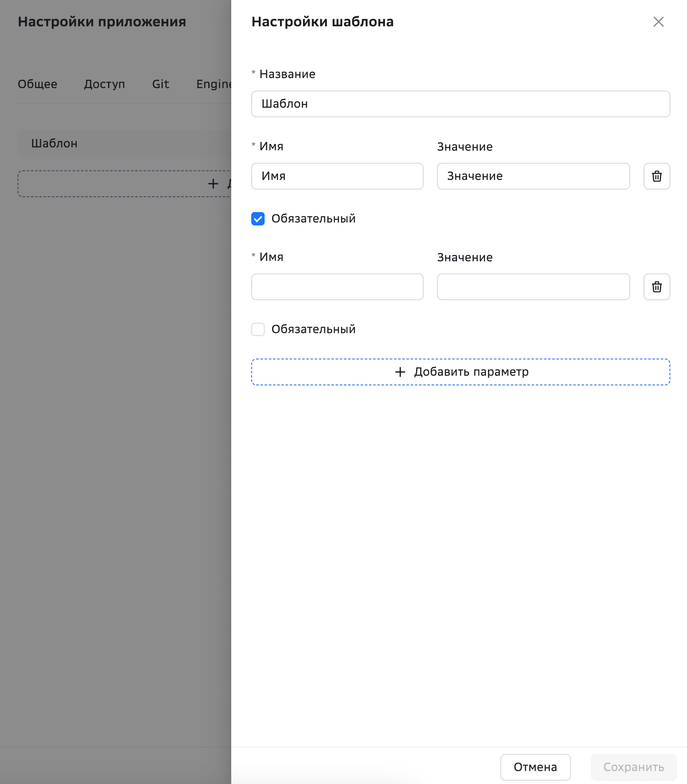The height and width of the screenshot is (784, 687).
Task: Go to the Git tab
Action: pyautogui.click(x=160, y=84)
